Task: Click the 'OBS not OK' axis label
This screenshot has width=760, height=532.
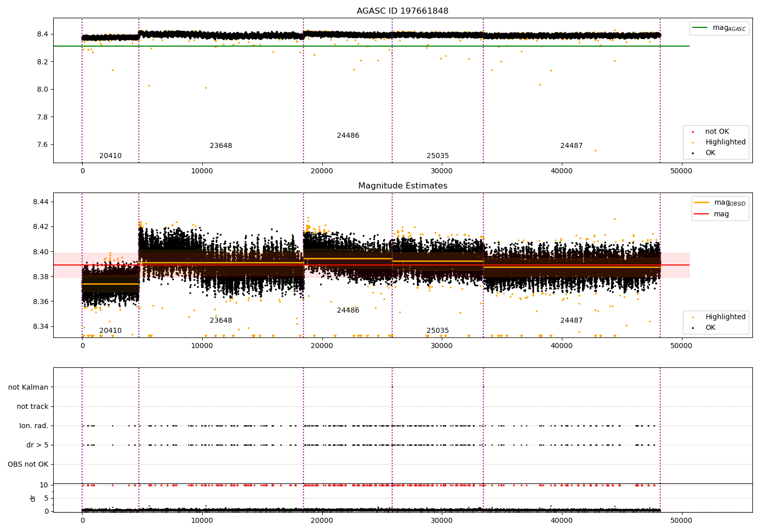Action: [28, 465]
